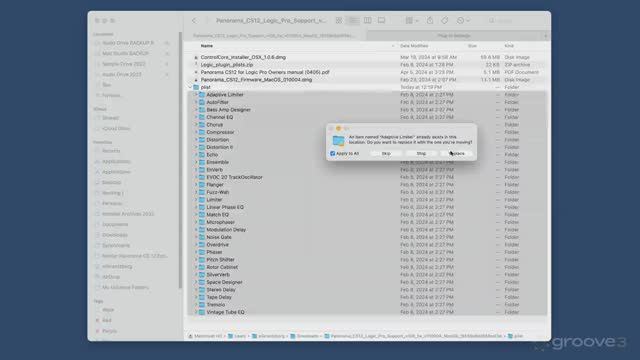The height and width of the screenshot is (360, 640).
Task: Click the Microphaser folder icon
Action: pyautogui.click(x=202, y=222)
